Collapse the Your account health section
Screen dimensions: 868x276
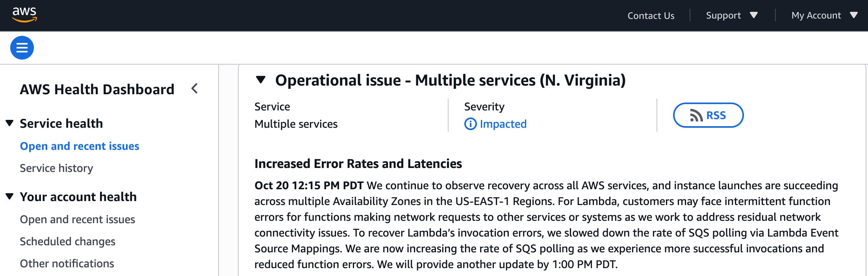pyautogui.click(x=10, y=197)
